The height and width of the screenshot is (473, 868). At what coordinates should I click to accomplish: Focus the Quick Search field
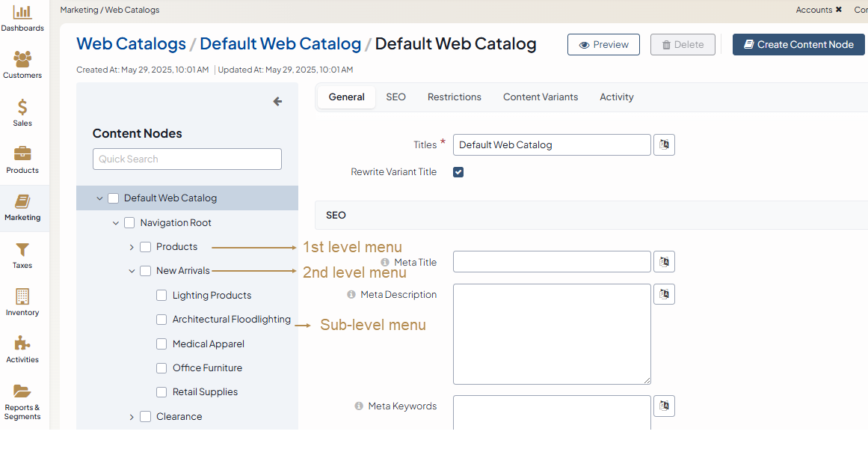pos(187,159)
